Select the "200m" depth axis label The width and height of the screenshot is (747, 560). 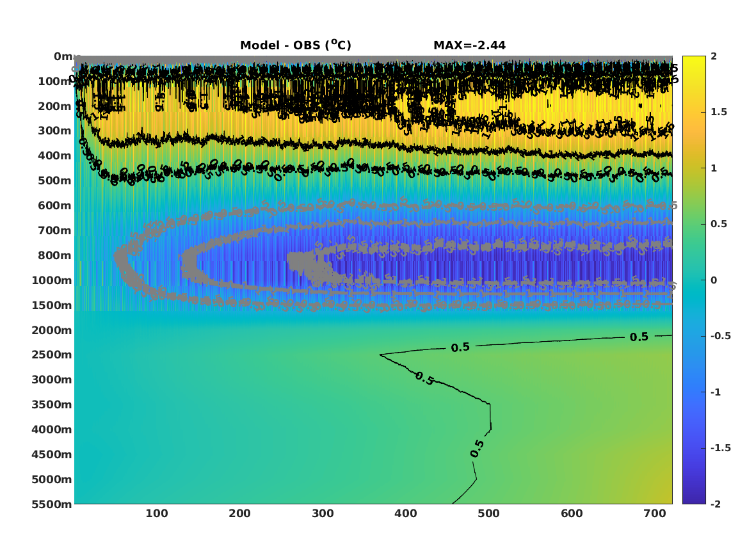click(x=55, y=106)
